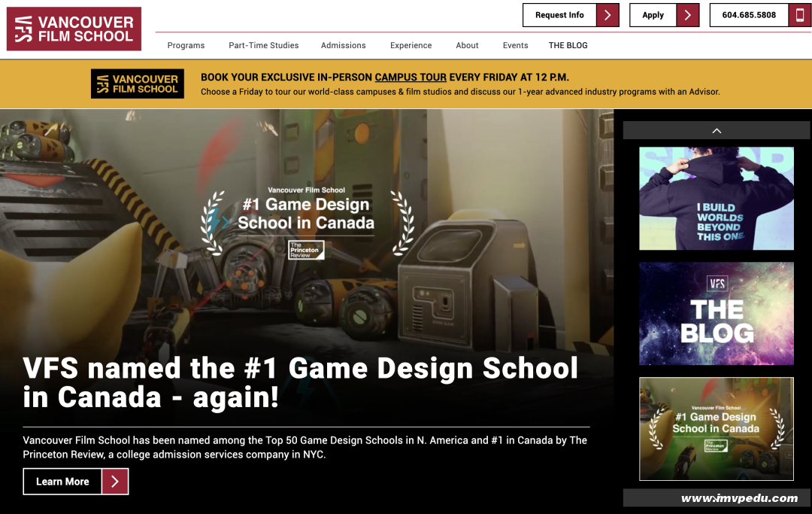
Task: Click the mobile phone icon by phone number
Action: (x=799, y=15)
